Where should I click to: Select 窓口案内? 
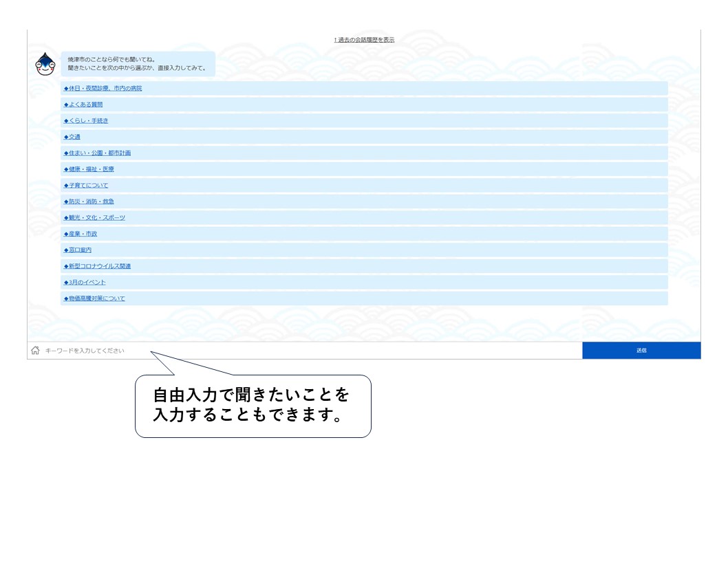[78, 250]
